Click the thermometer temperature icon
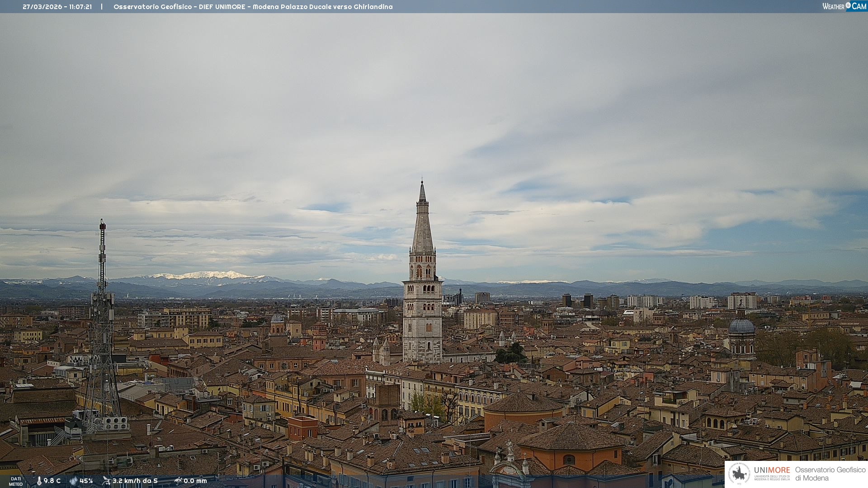868x488 pixels. [39, 481]
